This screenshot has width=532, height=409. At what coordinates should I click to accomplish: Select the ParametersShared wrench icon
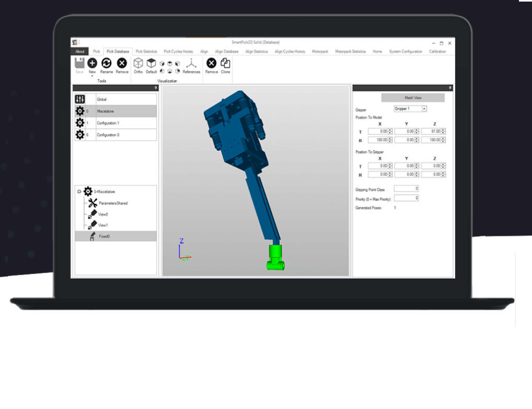pyautogui.click(x=92, y=203)
